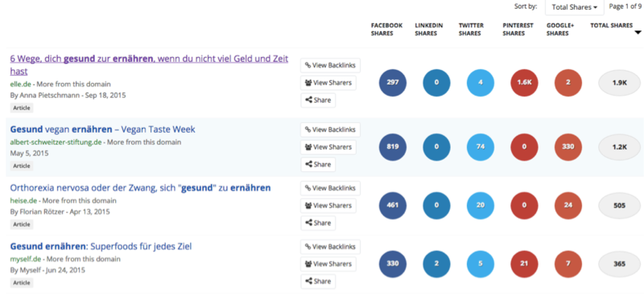Open the Total Shares sort dropdown

(x=574, y=7)
